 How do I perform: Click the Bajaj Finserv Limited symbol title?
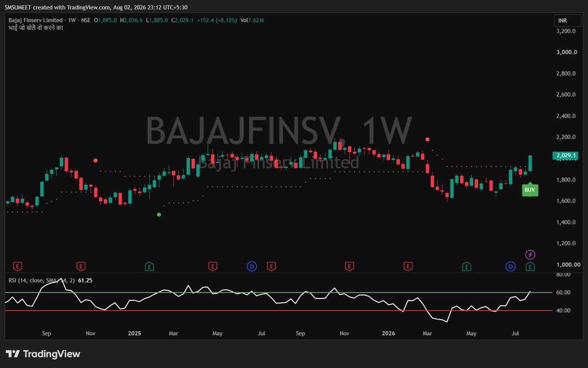(x=36, y=20)
